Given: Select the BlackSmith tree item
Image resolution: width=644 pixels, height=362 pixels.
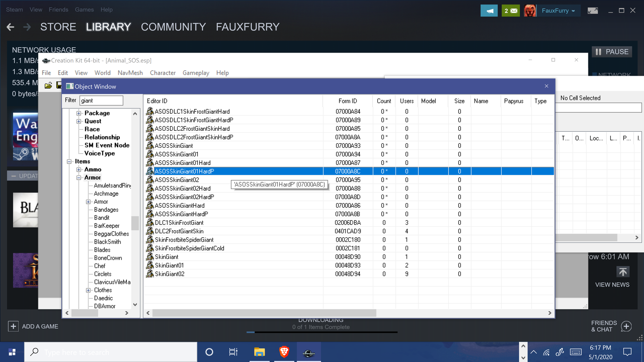Looking at the screenshot, I should [107, 242].
